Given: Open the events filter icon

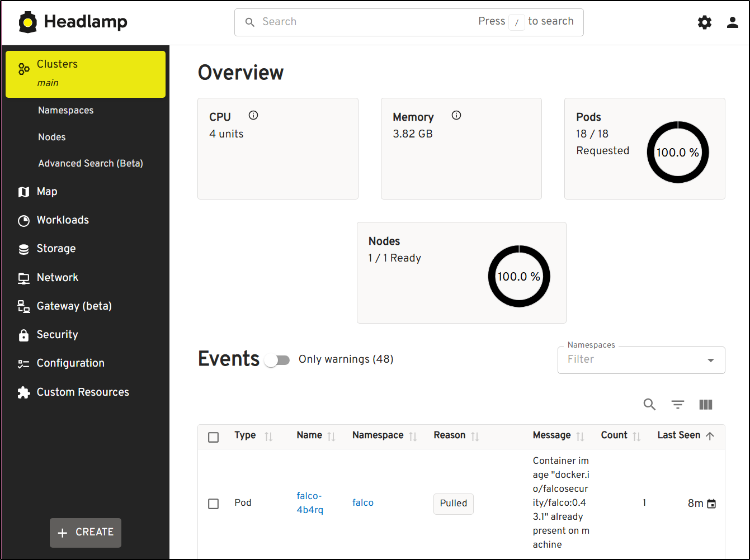Looking at the screenshot, I should click(678, 405).
